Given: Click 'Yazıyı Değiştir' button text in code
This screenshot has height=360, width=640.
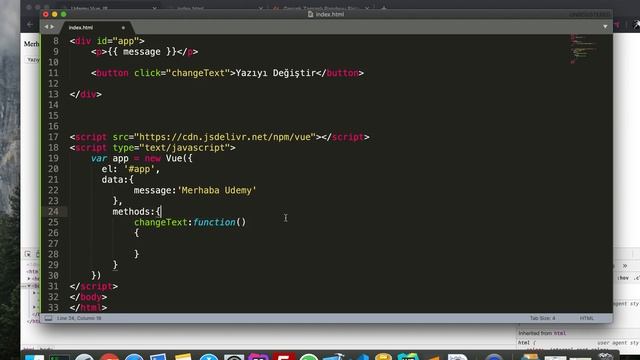Looking at the screenshot, I should (276, 73).
